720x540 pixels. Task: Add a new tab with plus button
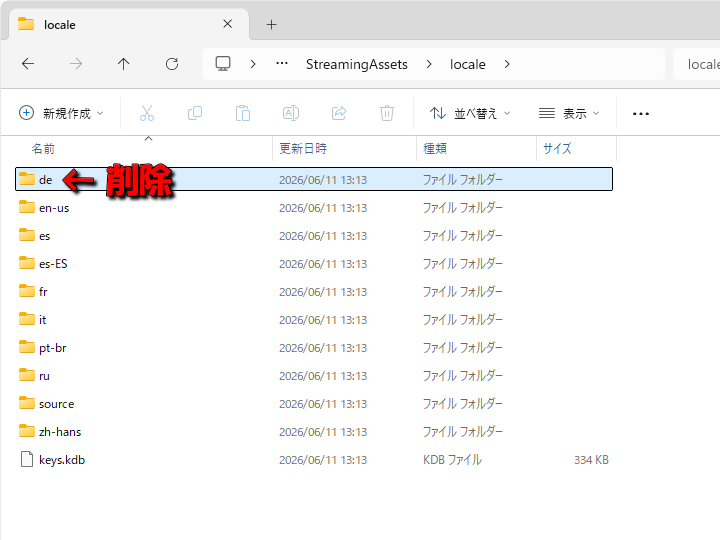271,24
